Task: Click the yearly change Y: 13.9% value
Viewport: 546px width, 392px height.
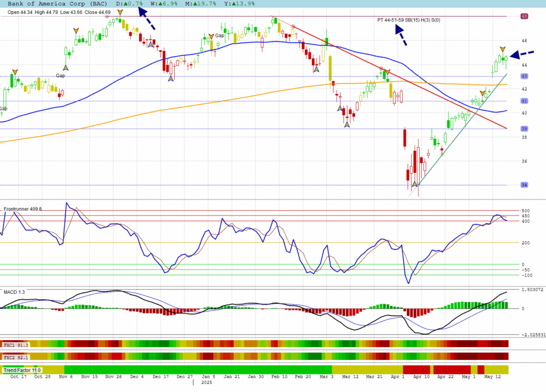Action: pos(239,4)
